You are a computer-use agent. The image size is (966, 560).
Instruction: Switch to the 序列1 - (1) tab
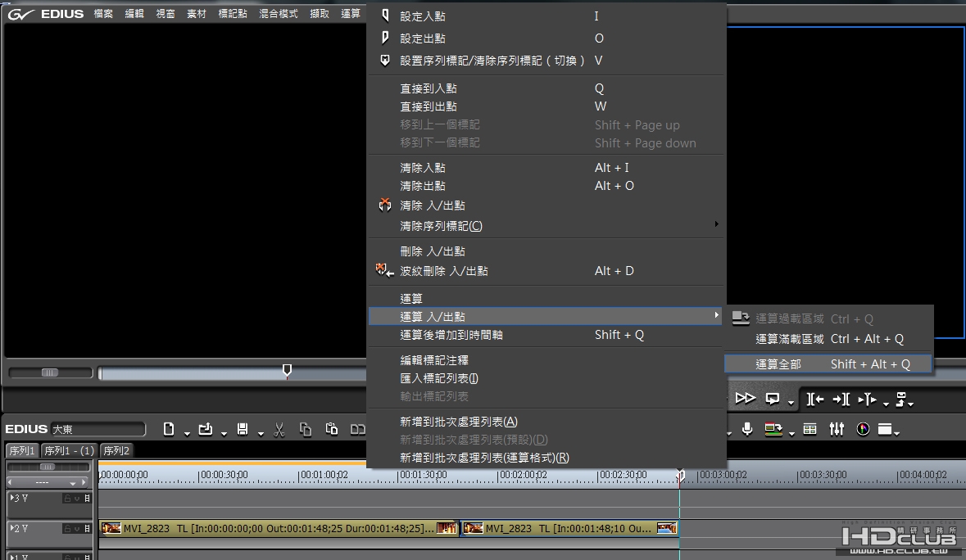coord(69,450)
